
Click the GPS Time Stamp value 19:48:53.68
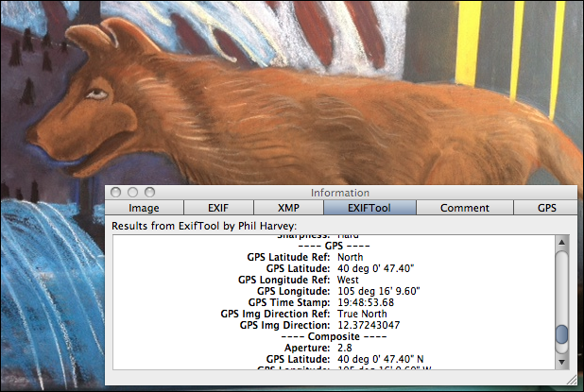point(366,302)
